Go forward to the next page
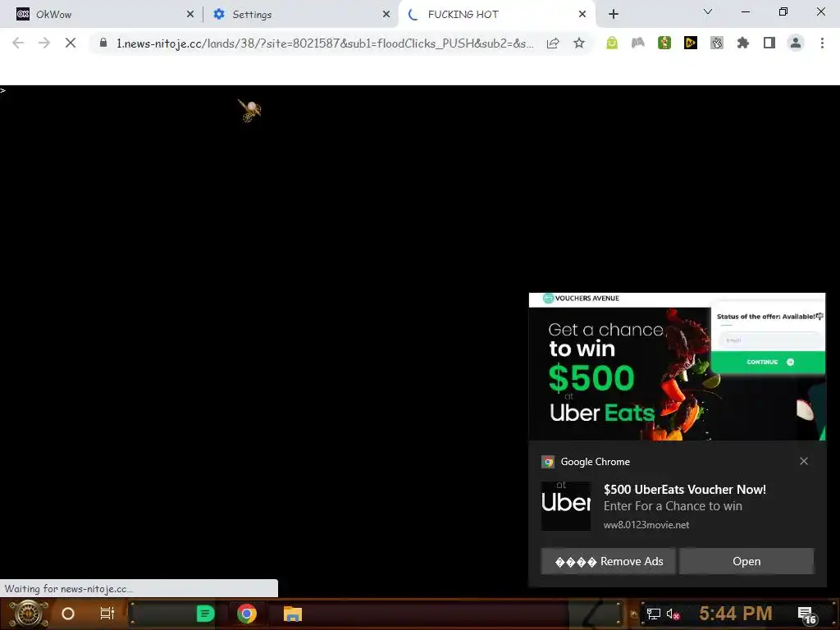The image size is (840, 630). click(44, 43)
